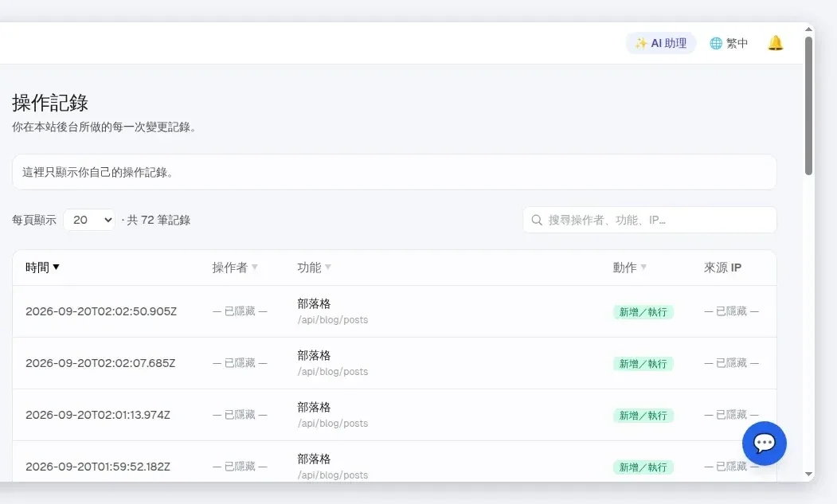The image size is (837, 504).
Task: Click 新增／執行 badge in 02:02:50 row
Action: (x=643, y=312)
